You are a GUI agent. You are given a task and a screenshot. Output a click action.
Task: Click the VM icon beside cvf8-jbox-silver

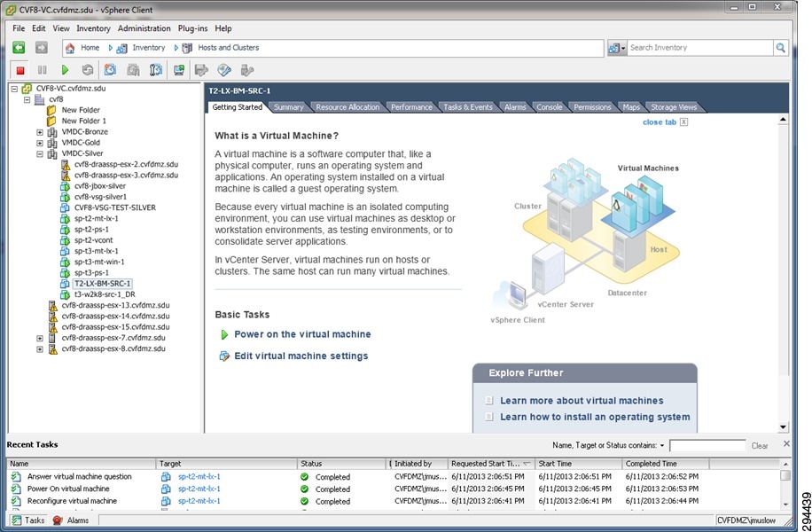pyautogui.click(x=65, y=186)
